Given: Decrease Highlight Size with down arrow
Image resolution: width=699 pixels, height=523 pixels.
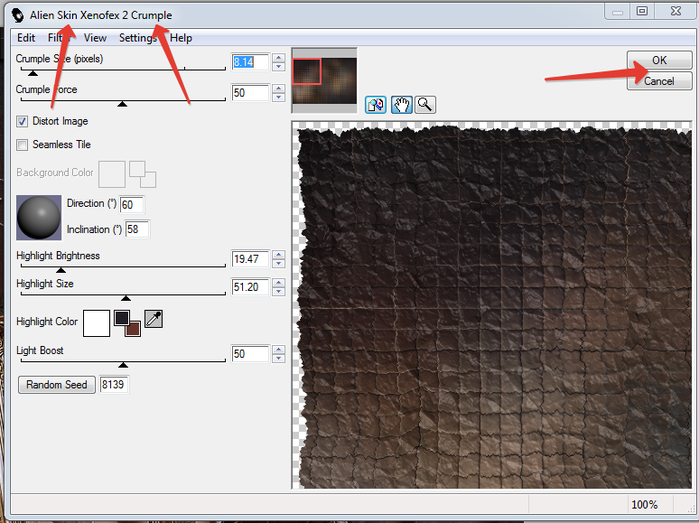Looking at the screenshot, I should point(279,292).
